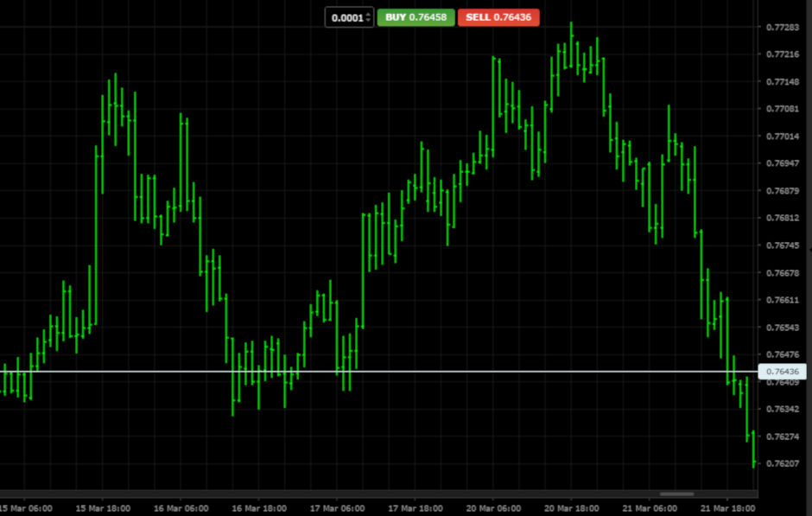
Task: Click the green BUY 0.76458 button
Action: [416, 17]
